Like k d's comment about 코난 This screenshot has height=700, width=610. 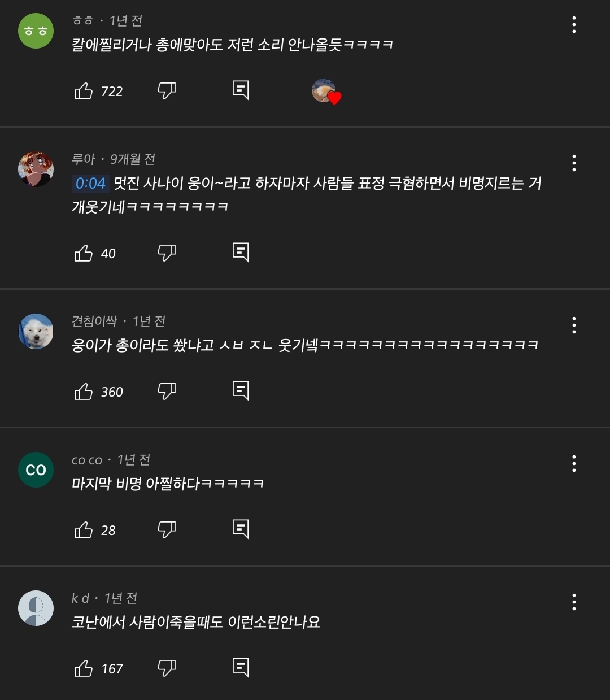(85, 668)
